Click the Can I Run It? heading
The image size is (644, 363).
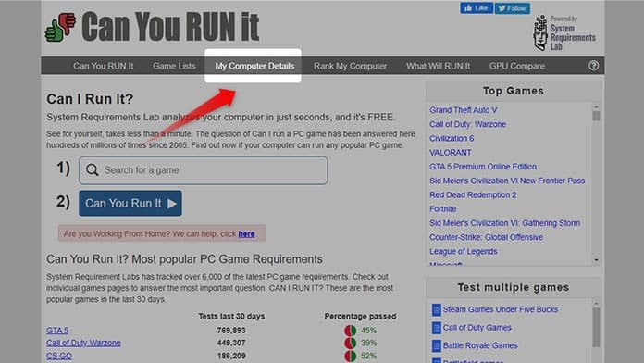coord(90,99)
